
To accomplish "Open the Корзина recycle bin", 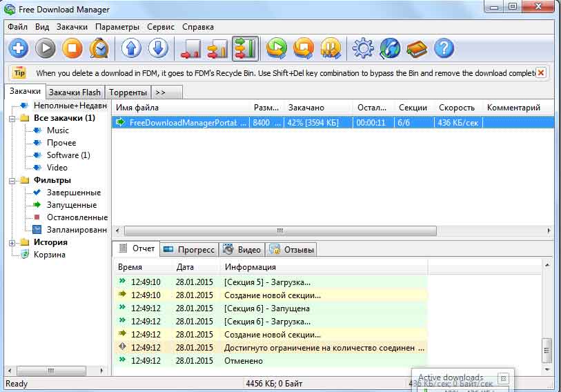I will click(50, 255).
